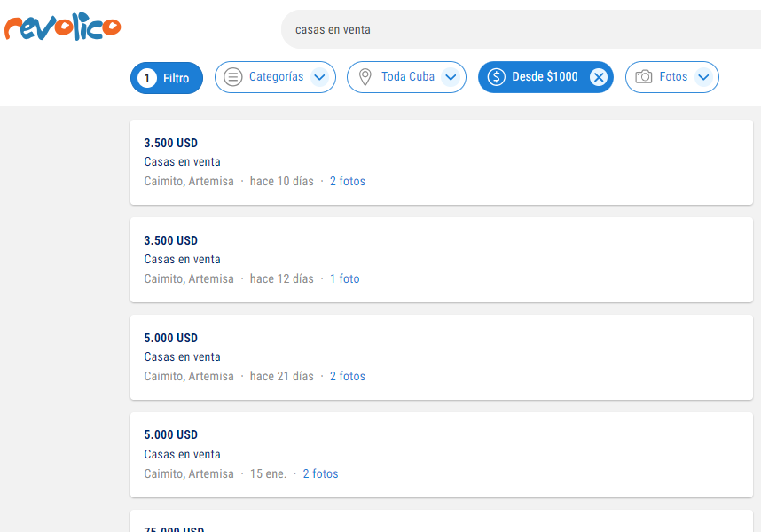
Task: Open the 5.000 USD listing dated 15 ene.
Action: point(441,455)
